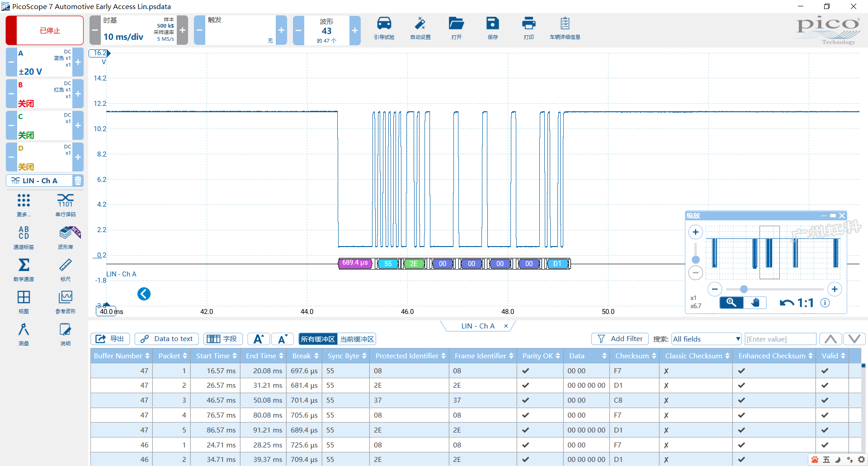
Task: Open the views layout icon
Action: [x=24, y=302]
